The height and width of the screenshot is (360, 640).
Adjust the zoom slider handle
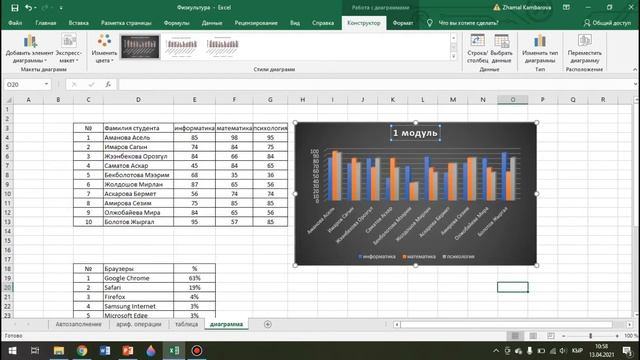[591, 336]
